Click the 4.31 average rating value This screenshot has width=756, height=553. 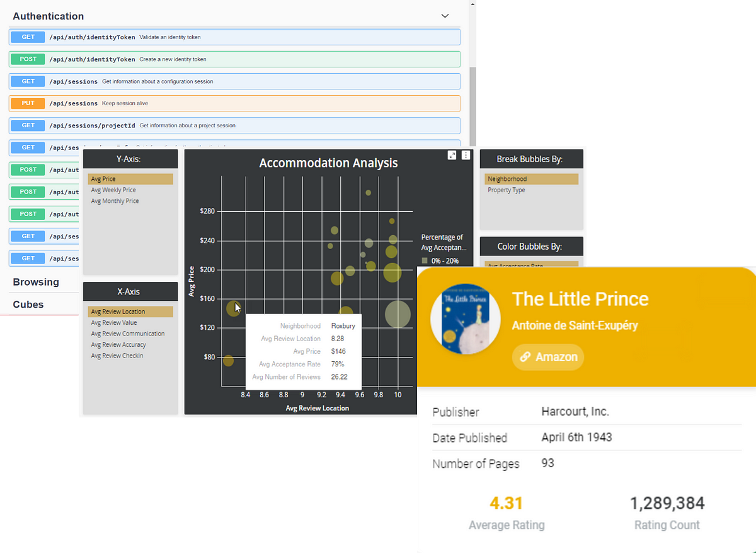507,503
